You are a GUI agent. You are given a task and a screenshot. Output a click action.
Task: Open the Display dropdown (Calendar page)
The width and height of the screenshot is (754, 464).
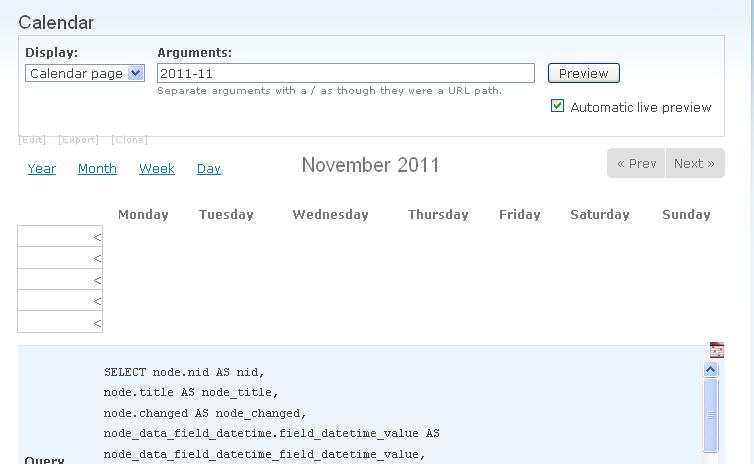tap(85, 73)
